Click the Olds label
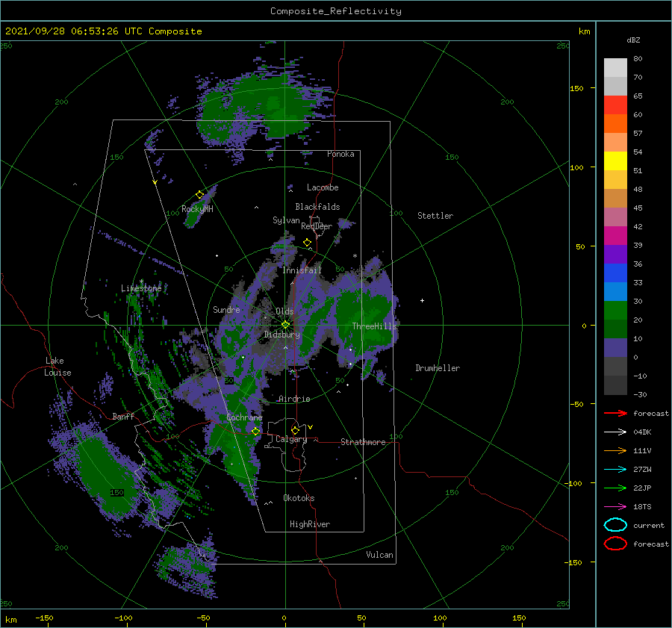 click(284, 311)
